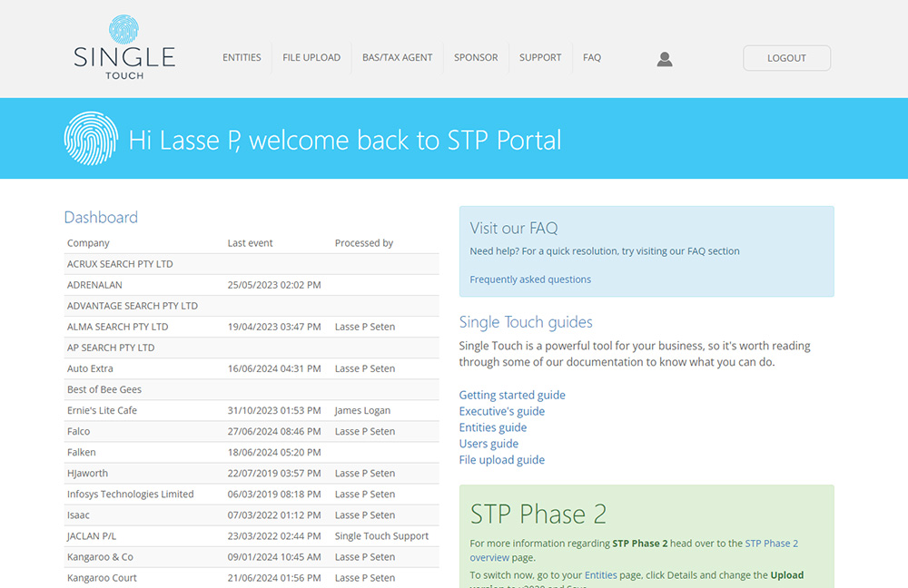The width and height of the screenshot is (908, 588).
Task: Click the 25/05/2023 02:02 PM event date
Action: (274, 285)
